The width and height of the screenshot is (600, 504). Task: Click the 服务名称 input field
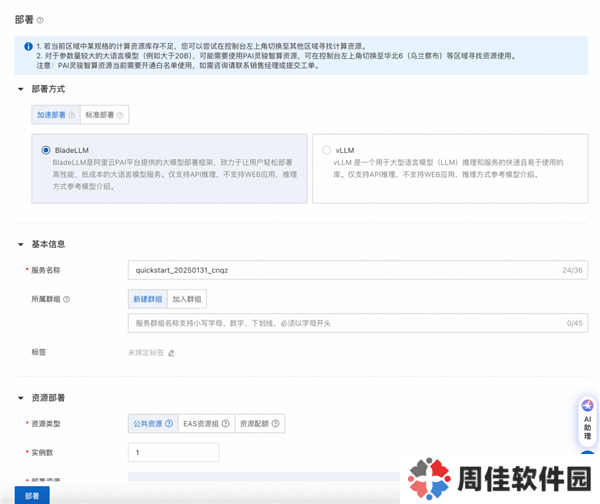pyautogui.click(x=358, y=270)
